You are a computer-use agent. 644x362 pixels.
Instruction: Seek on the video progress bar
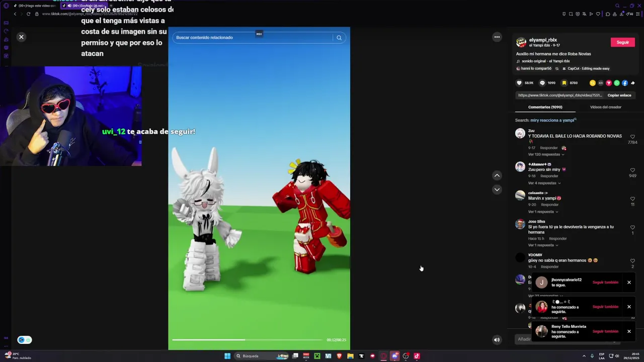coord(247,340)
